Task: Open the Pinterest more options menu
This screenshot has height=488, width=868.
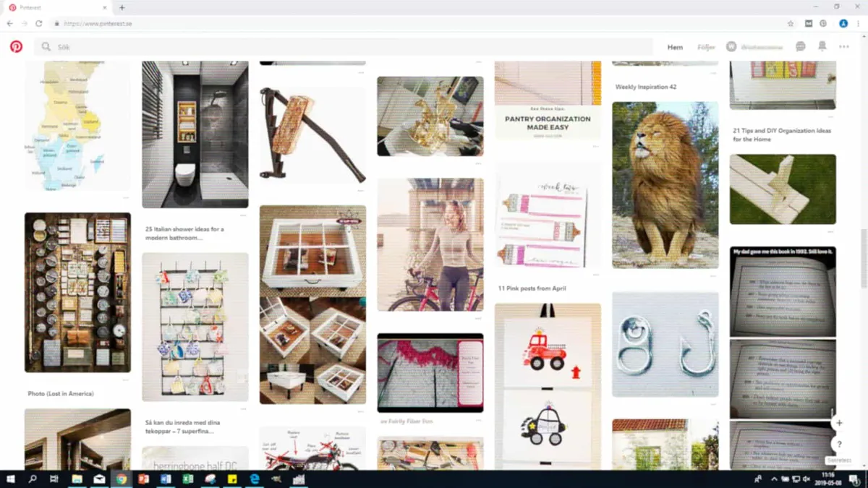Action: click(844, 46)
